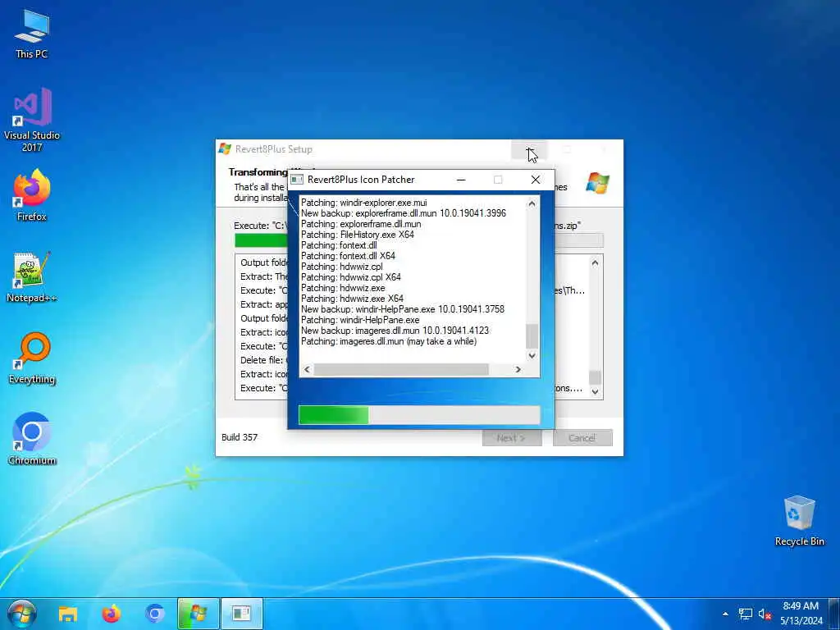The width and height of the screenshot is (840, 630).
Task: Click the Chromium taskbar icon
Action: (155, 614)
